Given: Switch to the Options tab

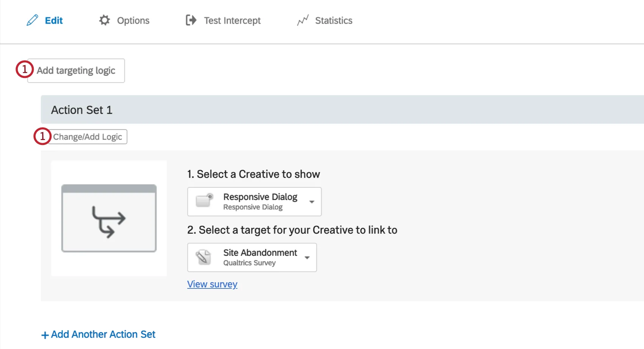Looking at the screenshot, I should [x=133, y=20].
